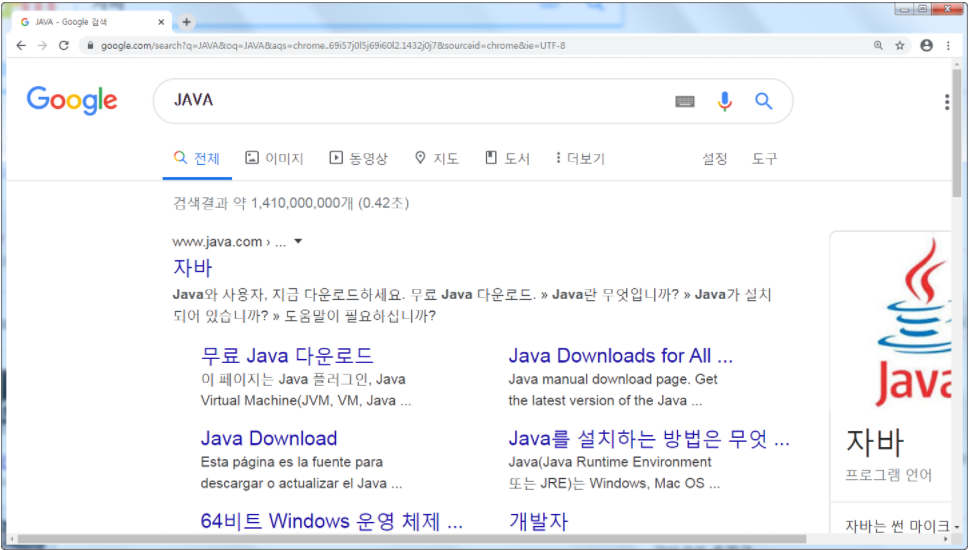Click the browser forward arrow
Image resolution: width=968 pixels, height=550 pixels.
click(42, 46)
